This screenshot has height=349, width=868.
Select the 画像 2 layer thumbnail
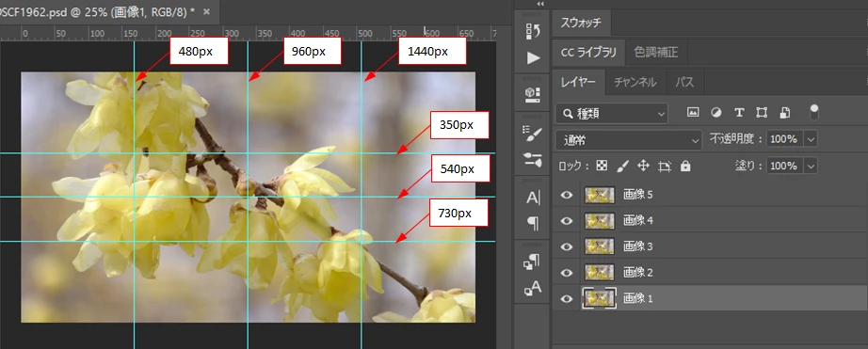600,273
